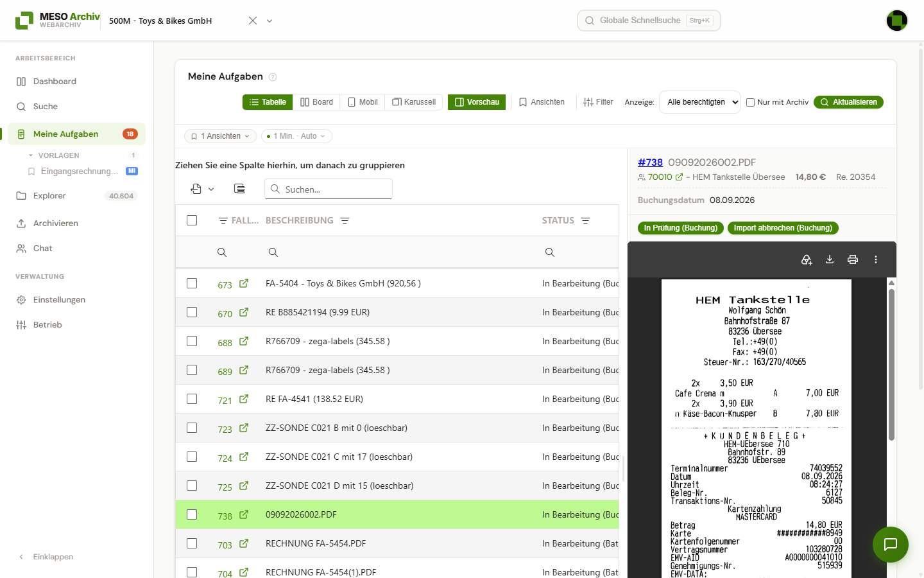Focus the Suchen table search field
924x578 pixels.
329,189
